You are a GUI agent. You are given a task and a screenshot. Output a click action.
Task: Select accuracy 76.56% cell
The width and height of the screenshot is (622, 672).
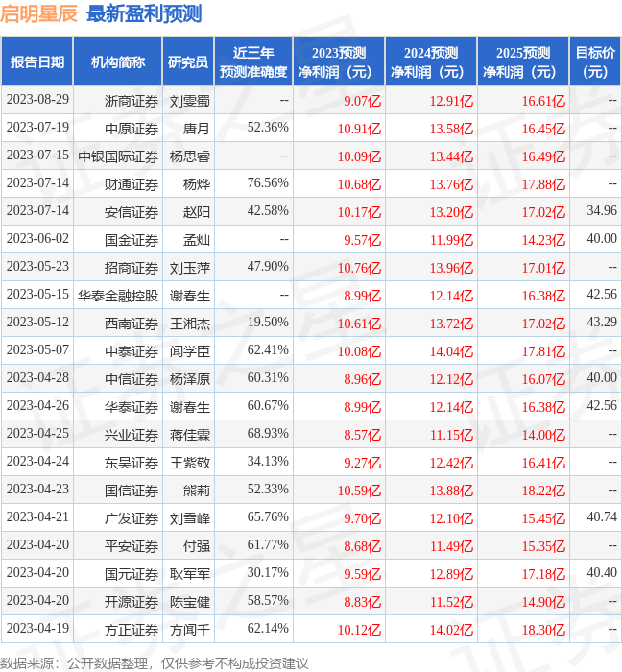(268, 183)
